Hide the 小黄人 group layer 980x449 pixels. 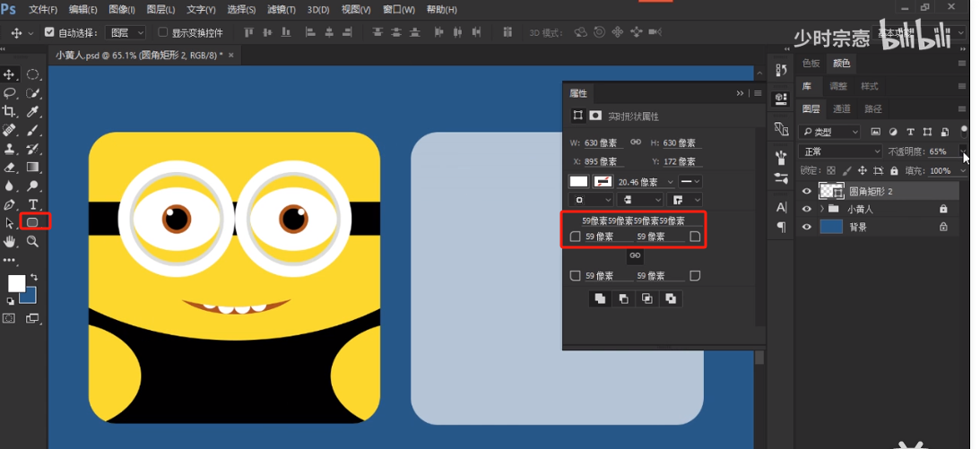807,209
